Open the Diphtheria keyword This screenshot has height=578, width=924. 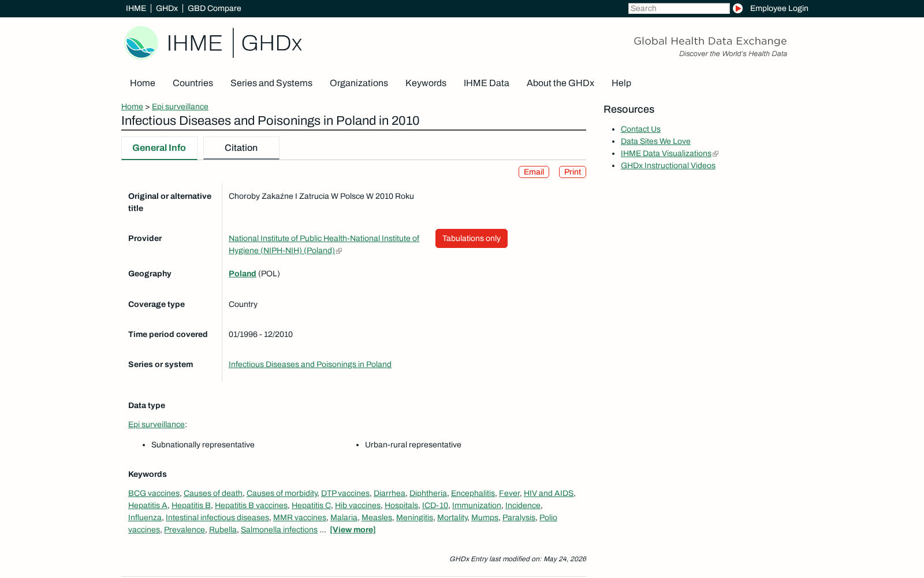click(x=428, y=493)
